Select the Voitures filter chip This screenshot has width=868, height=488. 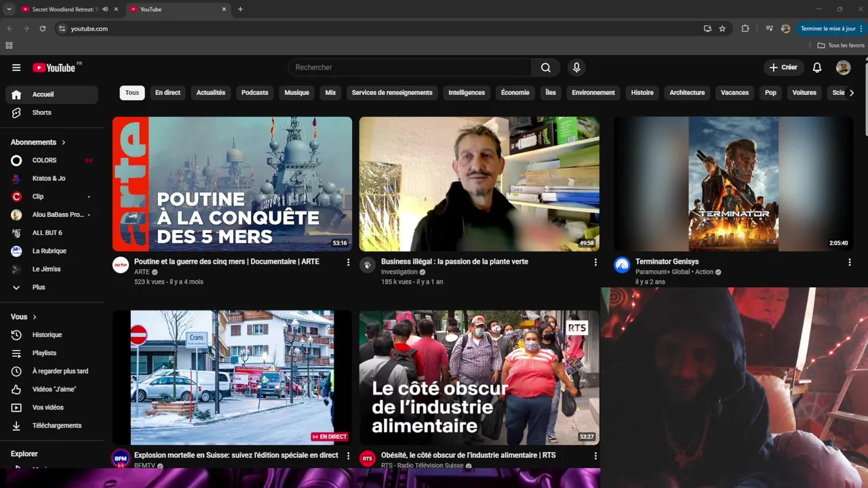pos(804,93)
